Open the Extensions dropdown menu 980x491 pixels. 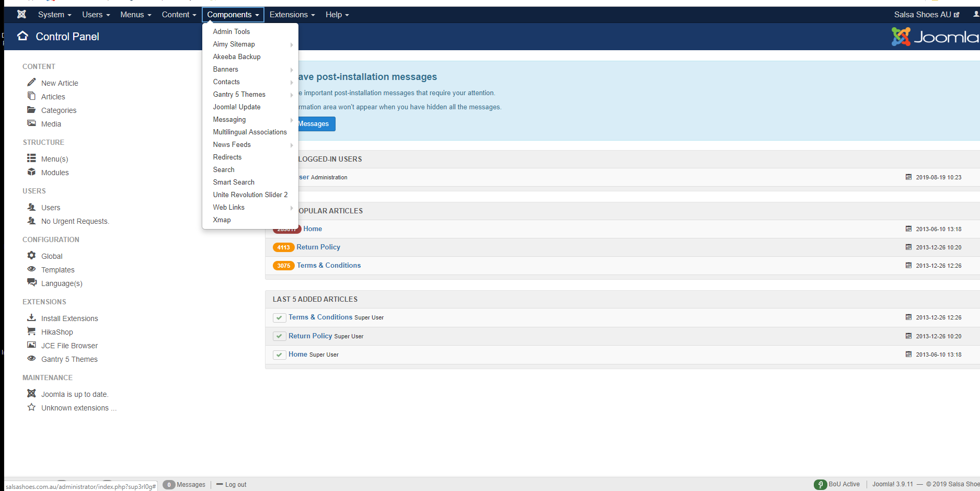click(292, 15)
